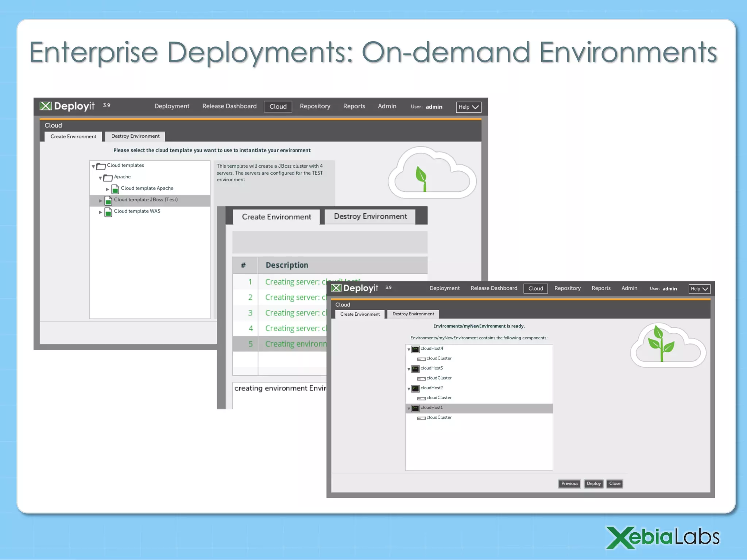
Task: Click the cloudHost2 terminal icon
Action: [415, 389]
